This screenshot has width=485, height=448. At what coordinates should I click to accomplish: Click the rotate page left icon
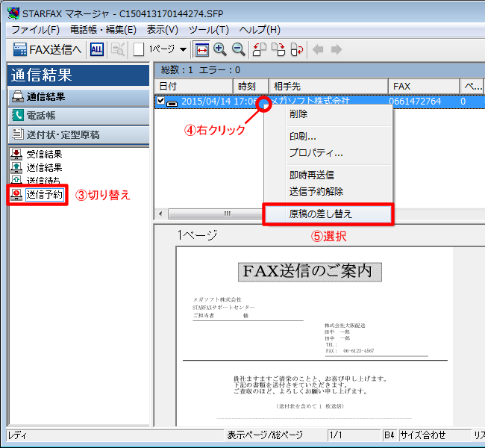(260, 49)
